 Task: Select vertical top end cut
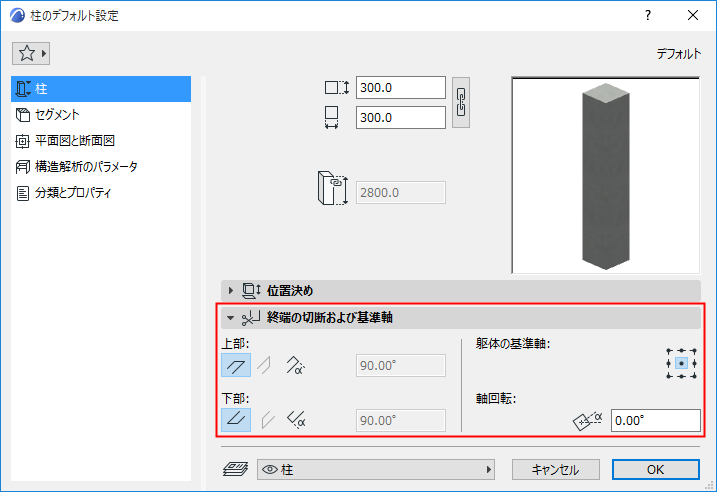coord(264,365)
